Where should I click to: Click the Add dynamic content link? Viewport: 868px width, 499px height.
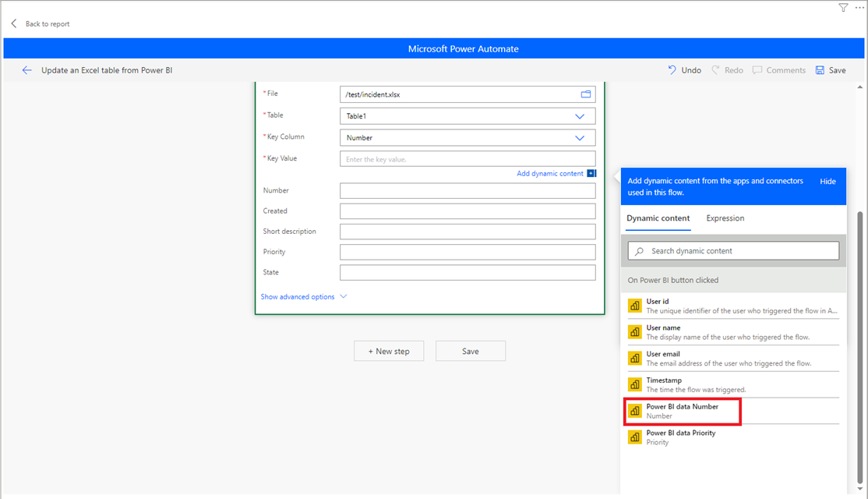pos(549,173)
